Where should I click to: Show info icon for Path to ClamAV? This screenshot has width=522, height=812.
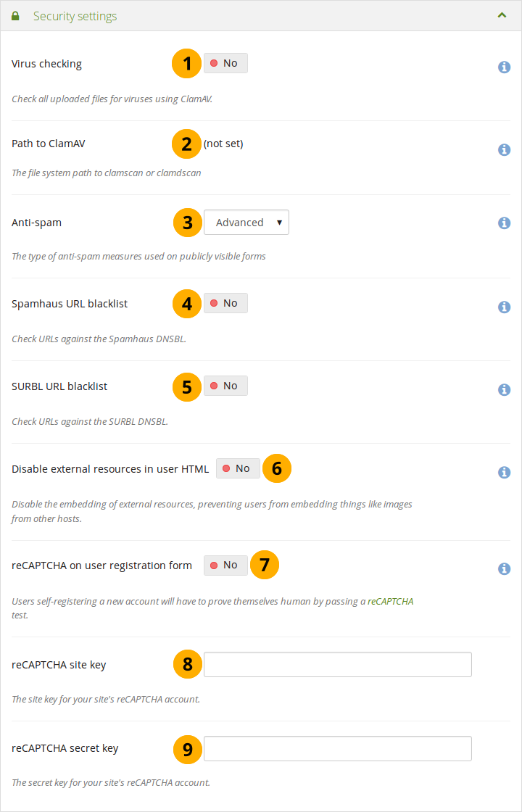pyautogui.click(x=504, y=149)
